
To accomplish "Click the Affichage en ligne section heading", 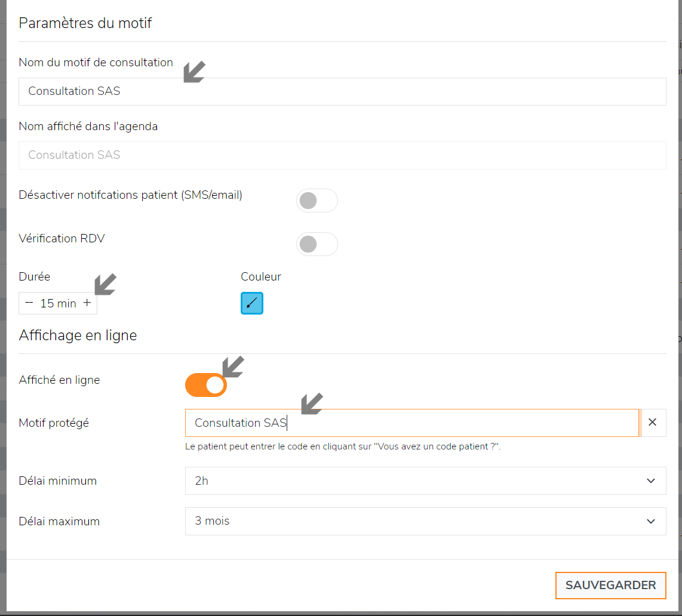I will tap(78, 335).
